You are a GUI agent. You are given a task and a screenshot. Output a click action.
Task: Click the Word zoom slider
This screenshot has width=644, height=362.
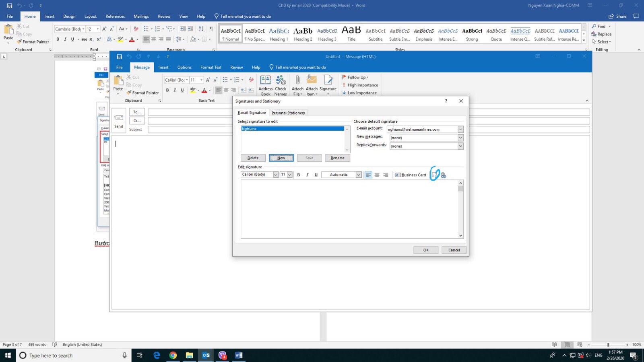coord(608,345)
